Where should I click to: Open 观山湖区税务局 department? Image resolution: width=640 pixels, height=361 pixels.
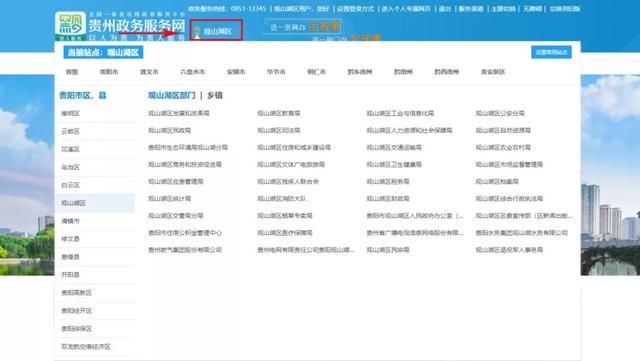coord(388,182)
